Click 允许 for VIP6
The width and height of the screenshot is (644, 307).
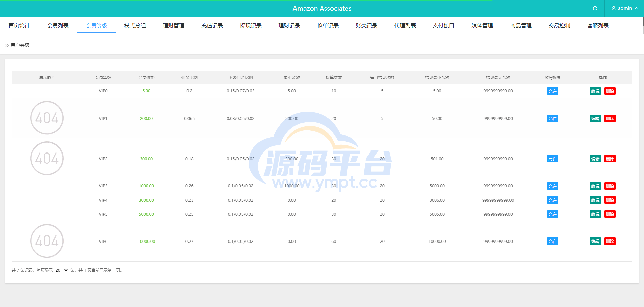[x=552, y=241]
